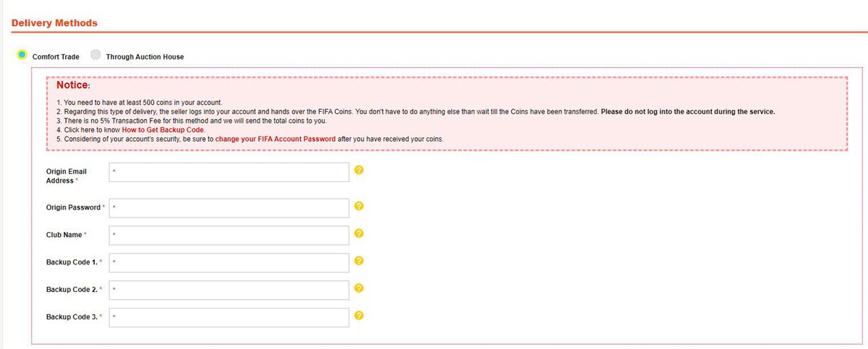Focus the Origin Password field
Screen dimensions: 868x349
[x=229, y=208]
